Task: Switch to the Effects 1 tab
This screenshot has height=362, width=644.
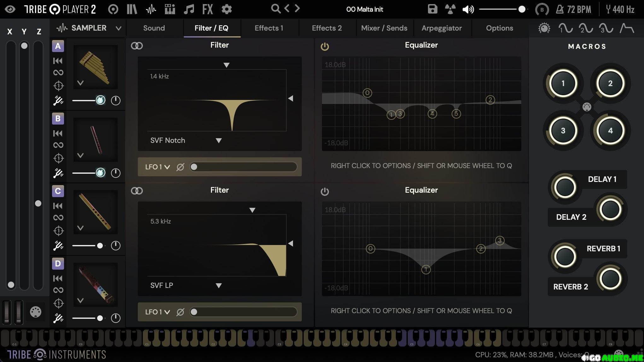Action: pyautogui.click(x=269, y=28)
